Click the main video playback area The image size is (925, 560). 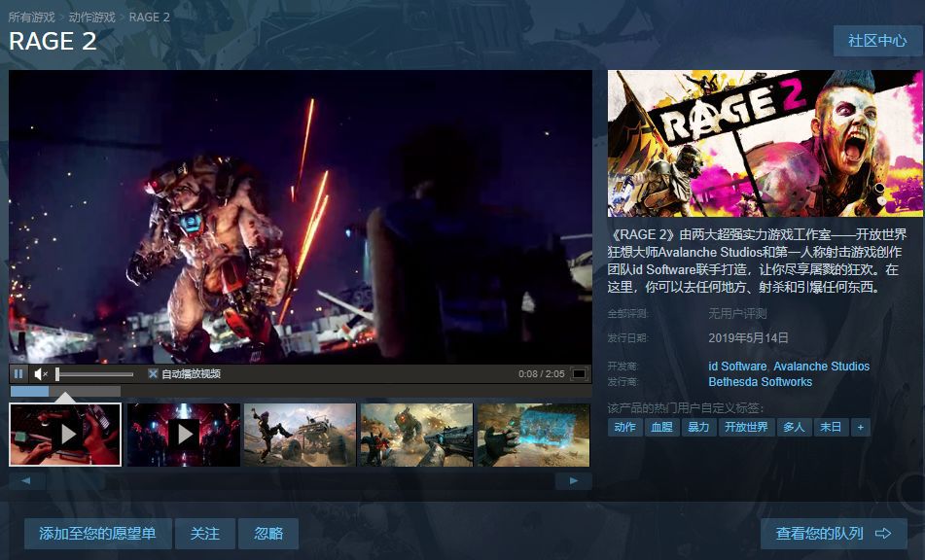(301, 217)
